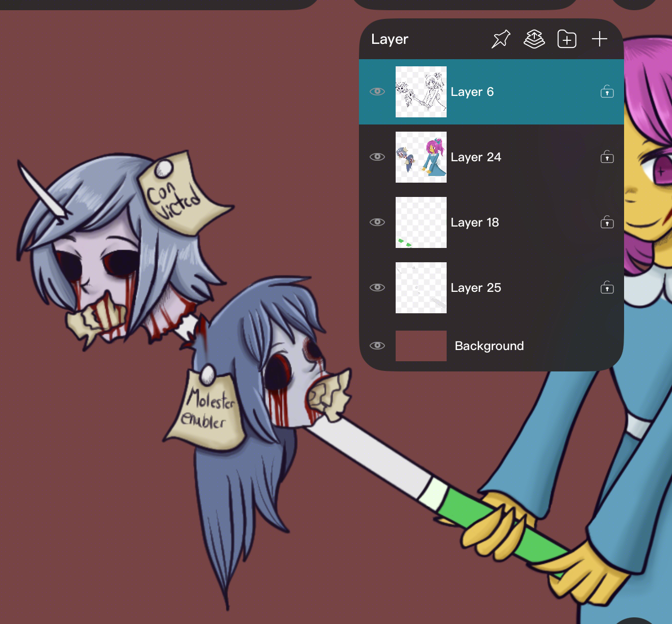
Task: Select Layer 24 by name
Action: (x=476, y=157)
